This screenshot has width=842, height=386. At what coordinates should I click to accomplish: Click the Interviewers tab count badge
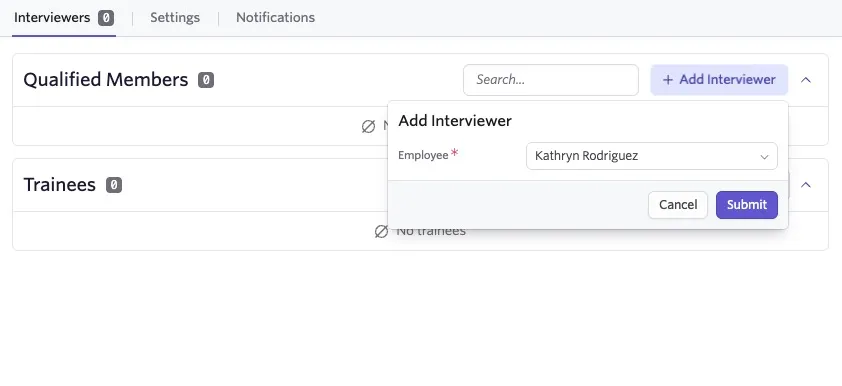coord(106,18)
